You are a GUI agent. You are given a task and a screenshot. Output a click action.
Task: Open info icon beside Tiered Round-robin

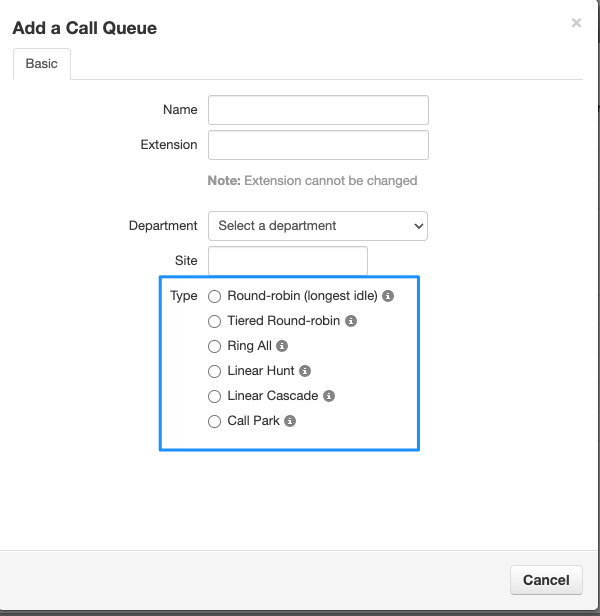click(x=351, y=321)
